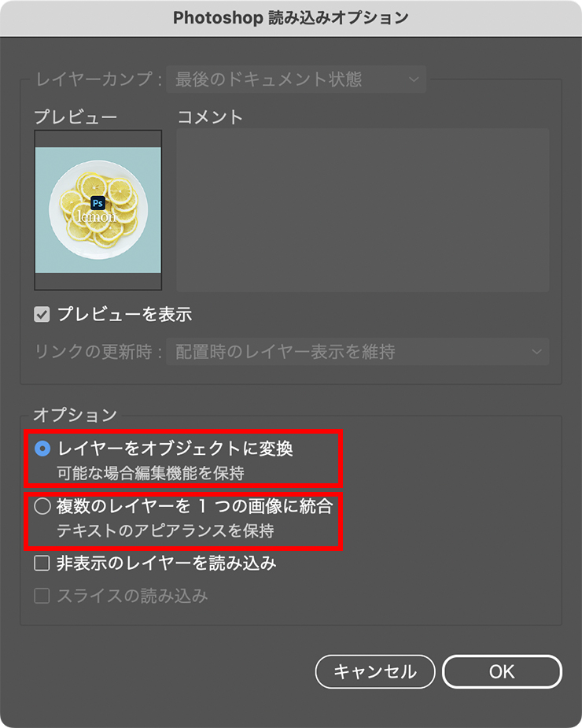The image size is (582, 728).
Task: Click the lemon text in the preview
Action: tap(97, 216)
